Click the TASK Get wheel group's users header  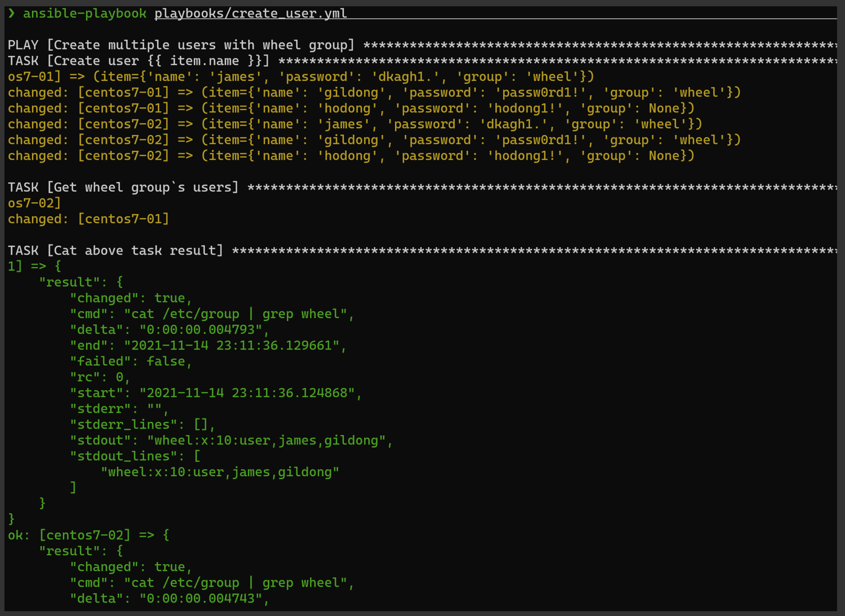123,187
